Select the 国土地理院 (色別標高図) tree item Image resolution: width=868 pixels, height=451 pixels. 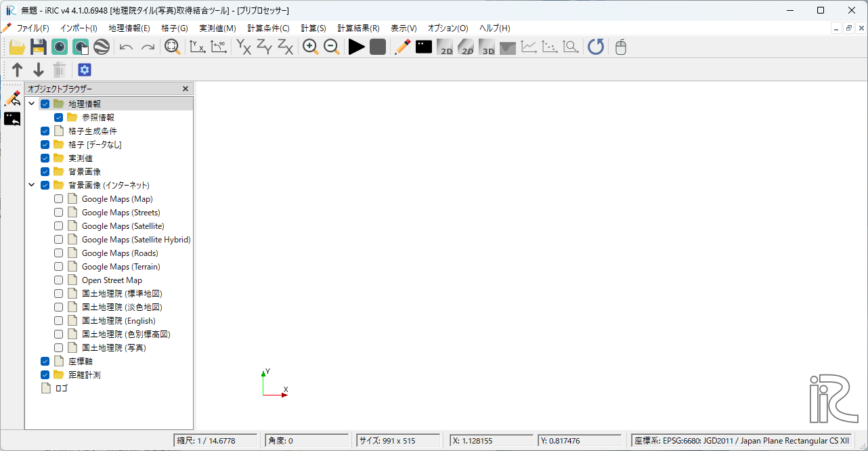point(126,334)
